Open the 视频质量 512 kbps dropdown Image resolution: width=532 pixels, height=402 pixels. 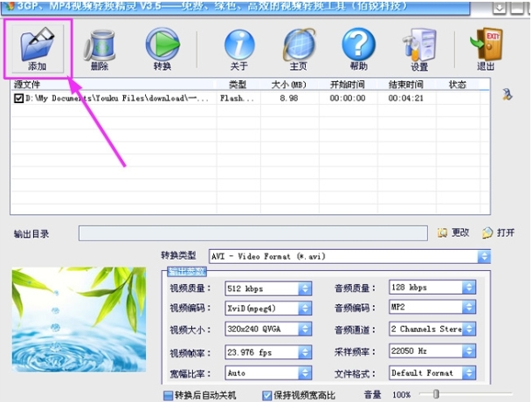[x=305, y=288]
